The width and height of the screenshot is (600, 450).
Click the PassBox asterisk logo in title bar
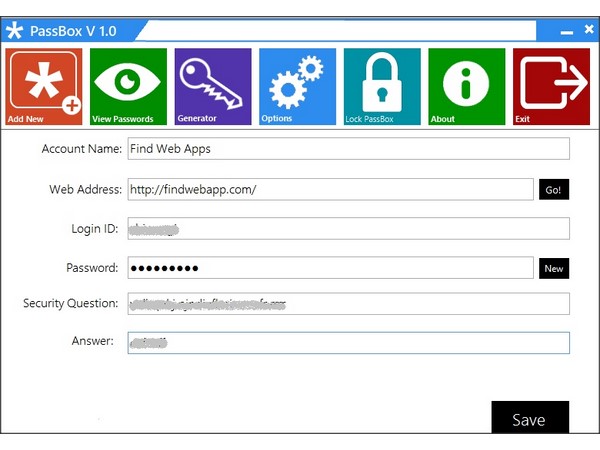14,31
